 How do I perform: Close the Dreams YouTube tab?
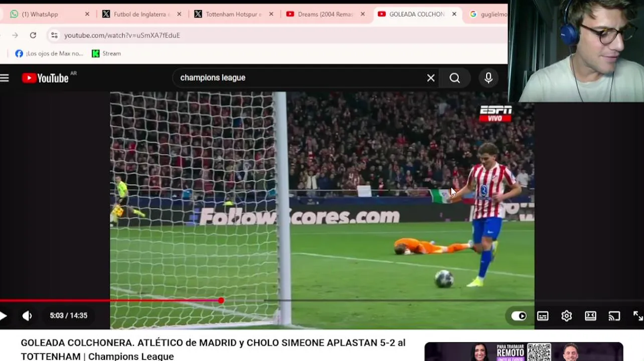click(x=363, y=14)
